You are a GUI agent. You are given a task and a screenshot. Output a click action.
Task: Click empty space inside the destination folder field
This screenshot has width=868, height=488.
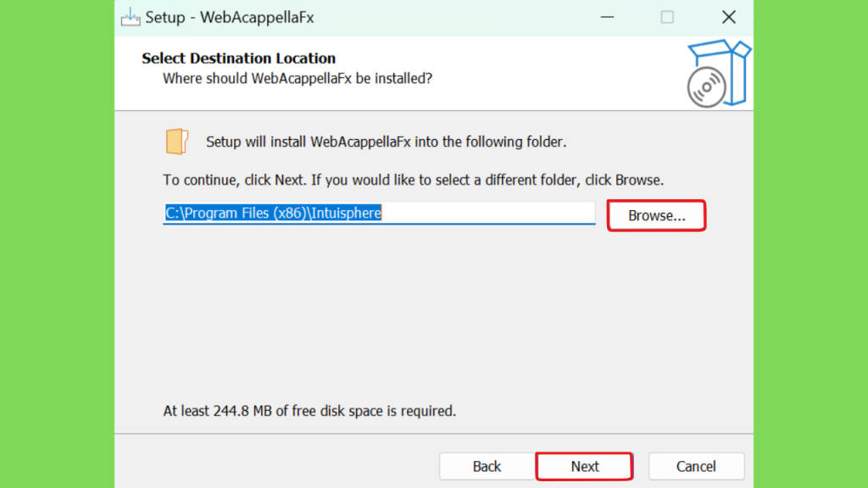tap(487, 213)
